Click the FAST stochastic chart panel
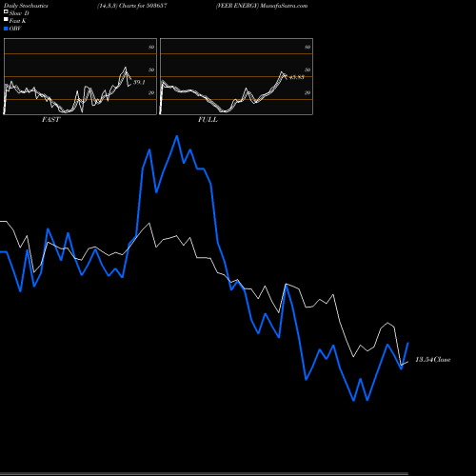The image size is (476, 476). (x=80, y=76)
